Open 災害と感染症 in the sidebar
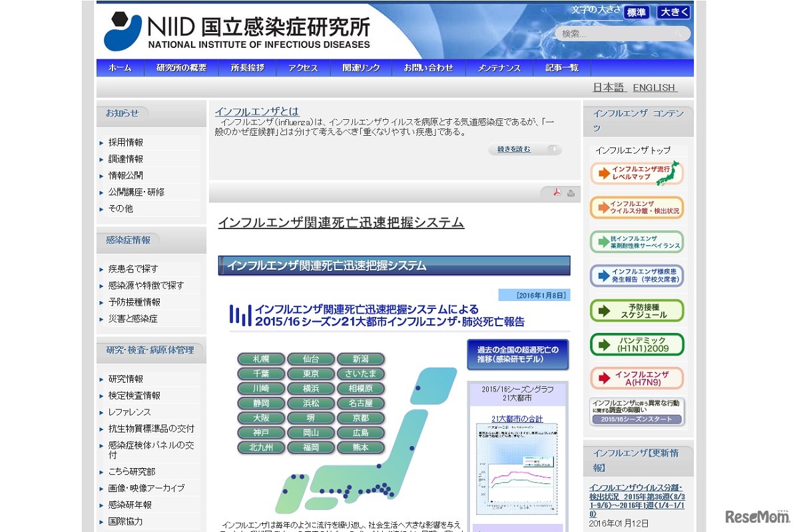The width and height of the screenshot is (799, 532). pyautogui.click(x=133, y=319)
